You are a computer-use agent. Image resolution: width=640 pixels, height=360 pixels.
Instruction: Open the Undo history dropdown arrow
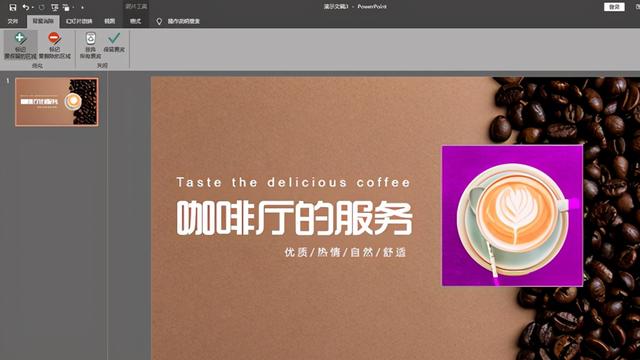[33, 7]
